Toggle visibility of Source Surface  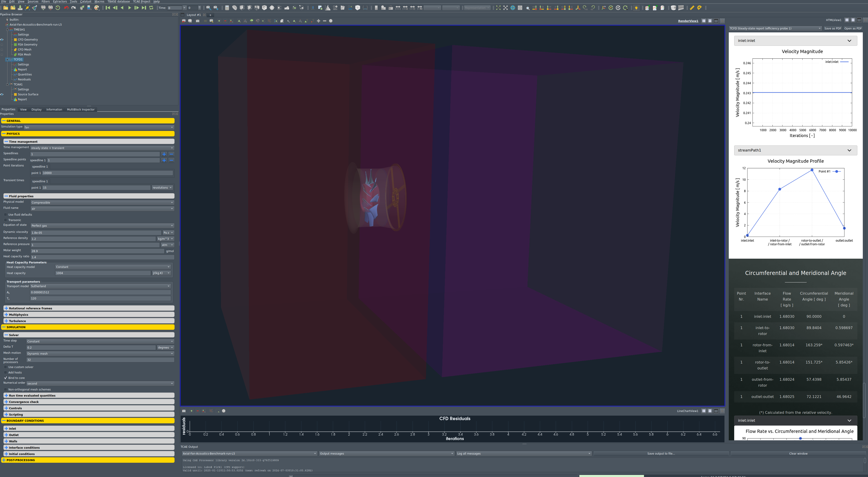point(2,94)
